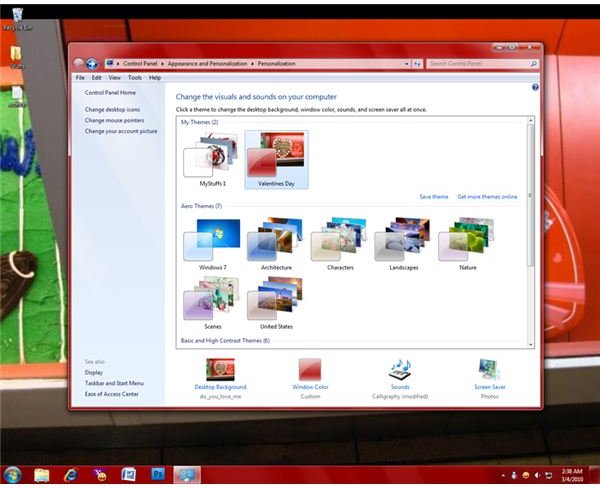Click Basic and High Contrast Themes heading
This screenshot has height=489, width=600.
(225, 341)
